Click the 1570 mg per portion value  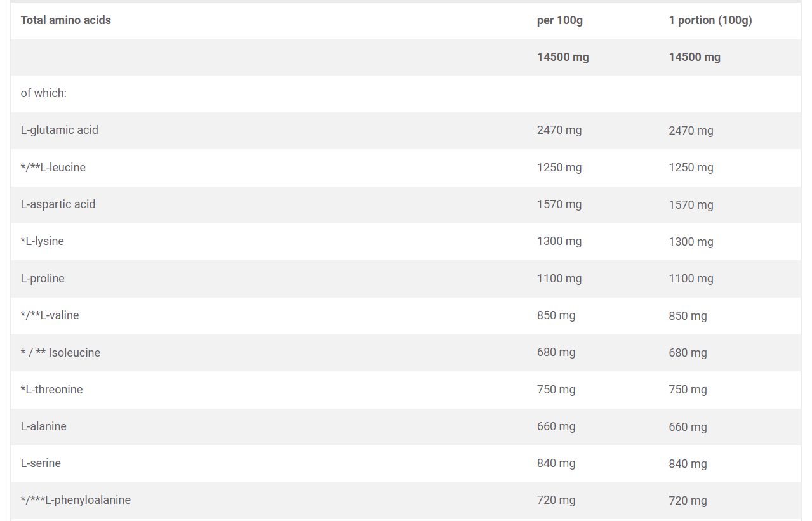[x=691, y=205]
